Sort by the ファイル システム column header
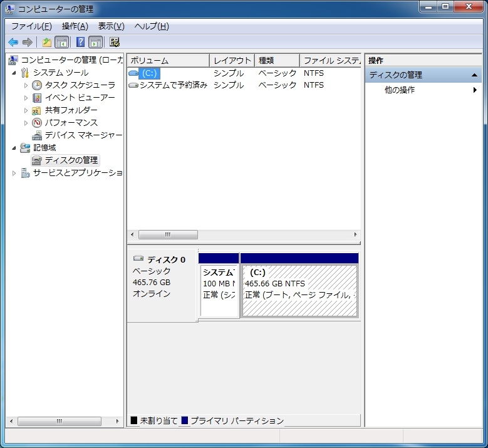 [330, 60]
